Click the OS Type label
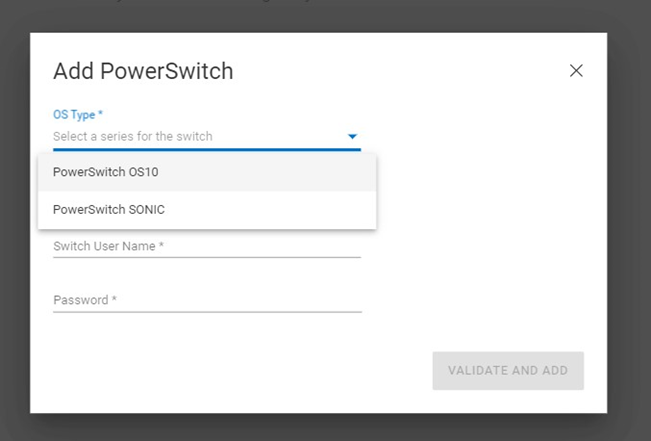Viewport: 651px width, 441px height. point(78,115)
